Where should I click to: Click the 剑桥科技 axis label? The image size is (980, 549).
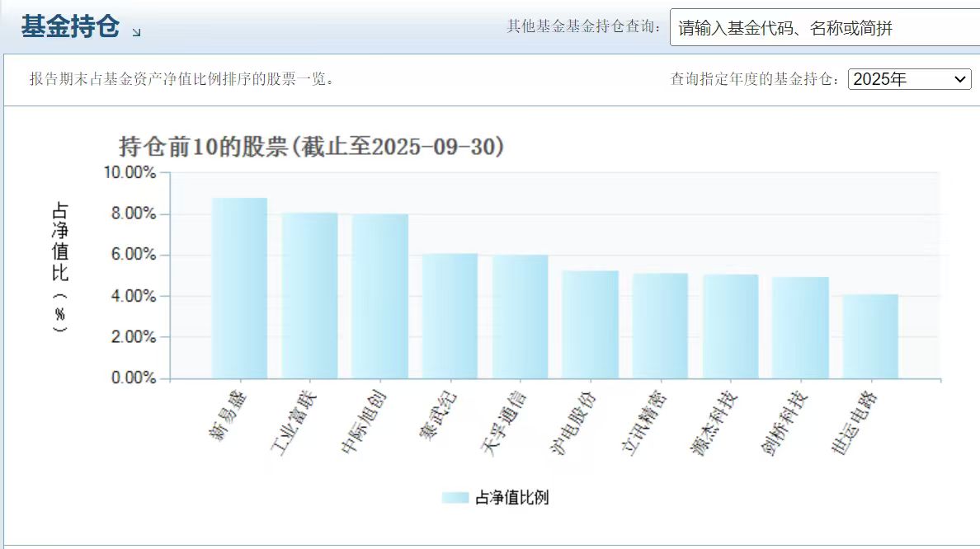click(x=784, y=422)
